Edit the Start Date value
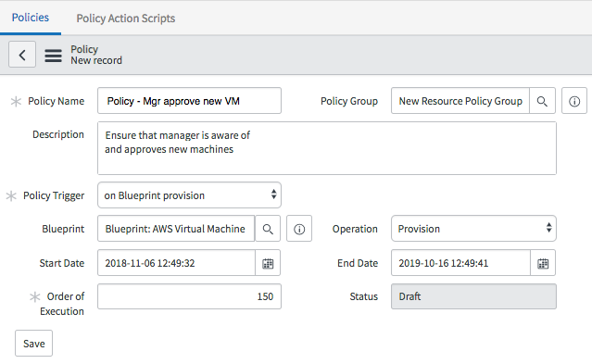 tap(176, 263)
